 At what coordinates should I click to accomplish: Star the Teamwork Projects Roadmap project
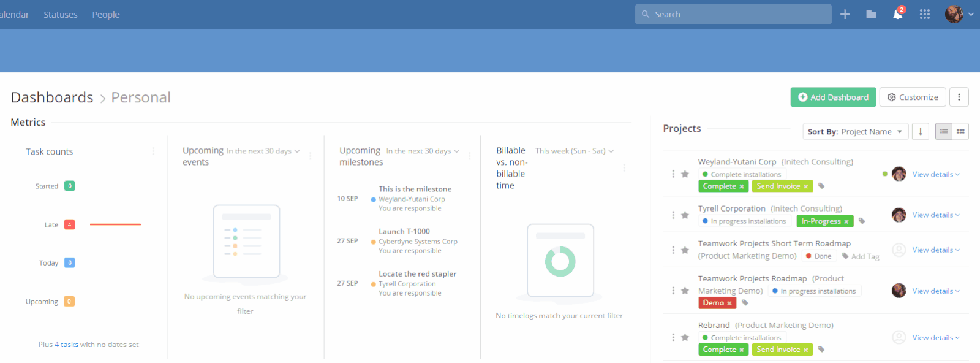click(685, 291)
